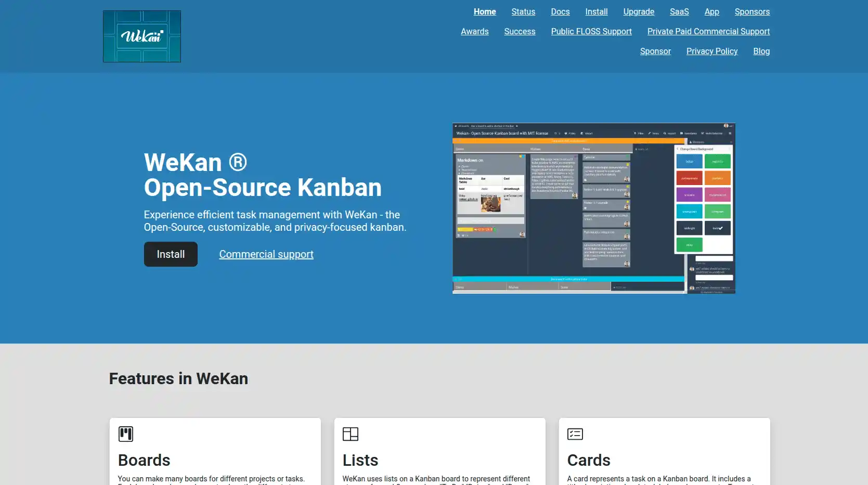Open the App link
The width and height of the screenshot is (868, 485).
tap(711, 11)
